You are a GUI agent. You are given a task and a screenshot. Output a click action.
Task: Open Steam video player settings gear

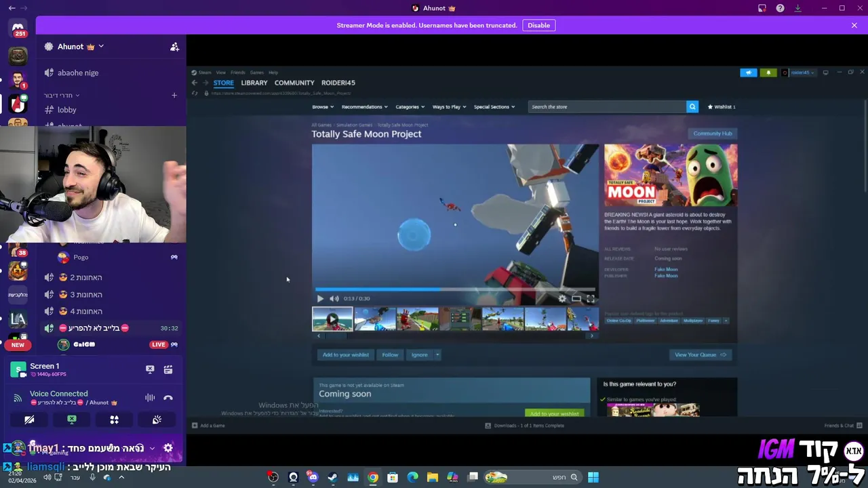point(562,298)
